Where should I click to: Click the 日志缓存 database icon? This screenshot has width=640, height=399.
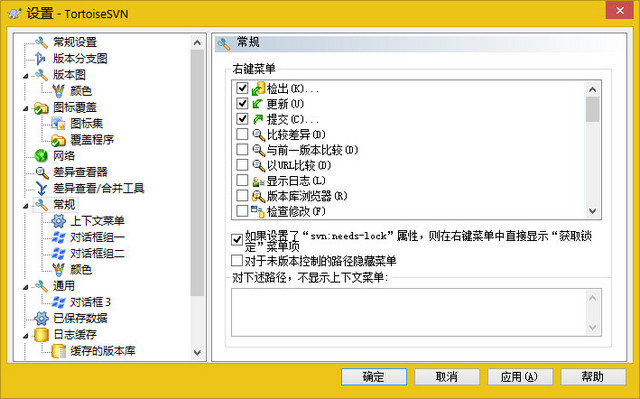coord(41,335)
